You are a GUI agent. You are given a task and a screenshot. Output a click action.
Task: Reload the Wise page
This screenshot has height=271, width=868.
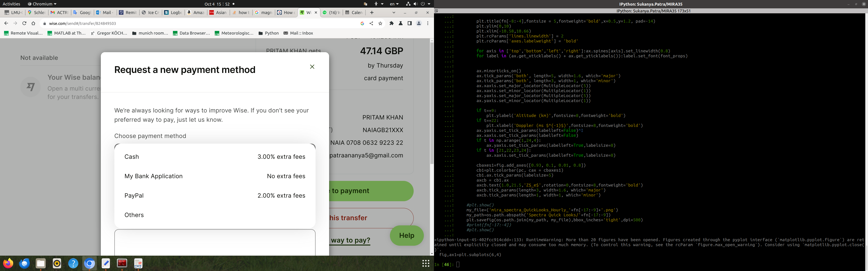[x=24, y=23]
